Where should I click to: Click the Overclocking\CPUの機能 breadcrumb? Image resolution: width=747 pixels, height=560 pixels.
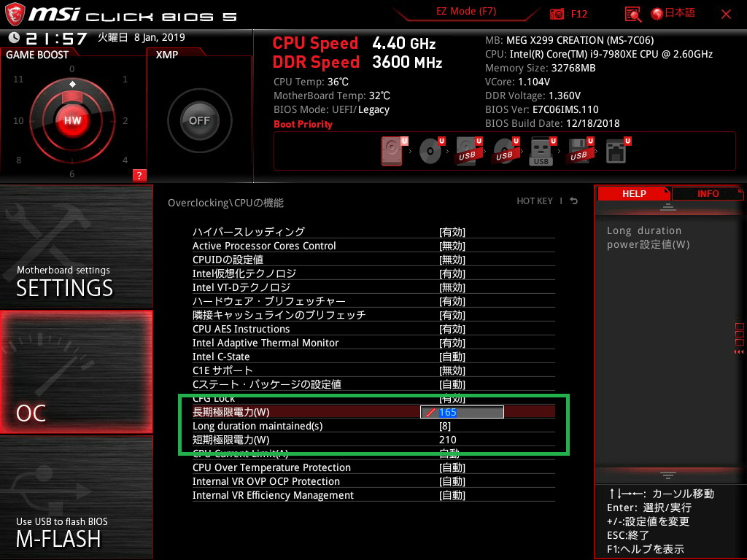coord(225,203)
